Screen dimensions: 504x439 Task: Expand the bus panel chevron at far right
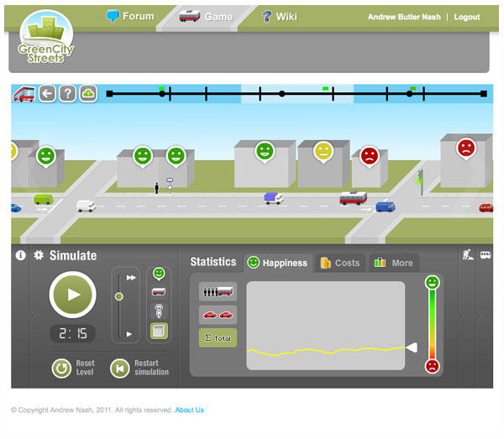click(x=478, y=316)
